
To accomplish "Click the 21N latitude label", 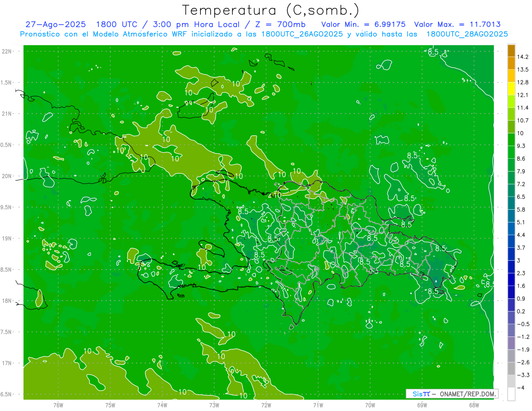I will [x=8, y=114].
